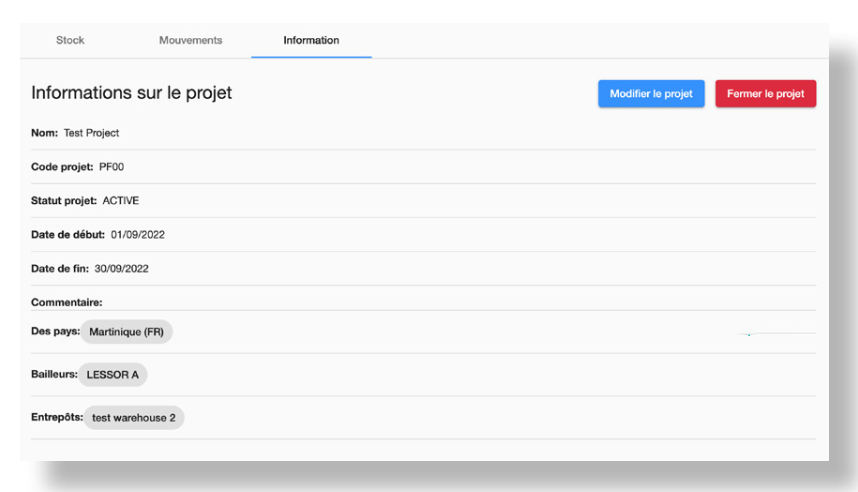
Task: Switch to the Stock tab
Action: tap(70, 40)
